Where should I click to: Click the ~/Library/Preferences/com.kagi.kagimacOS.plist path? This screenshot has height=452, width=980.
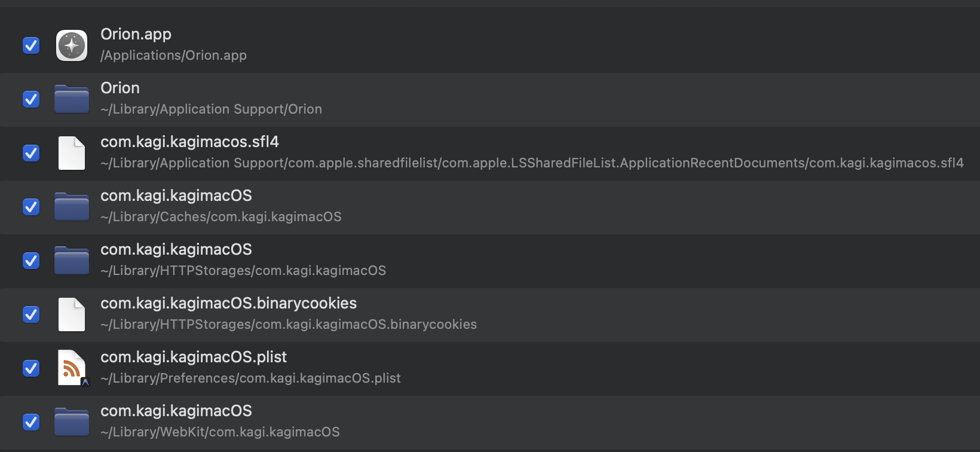pyautogui.click(x=250, y=378)
